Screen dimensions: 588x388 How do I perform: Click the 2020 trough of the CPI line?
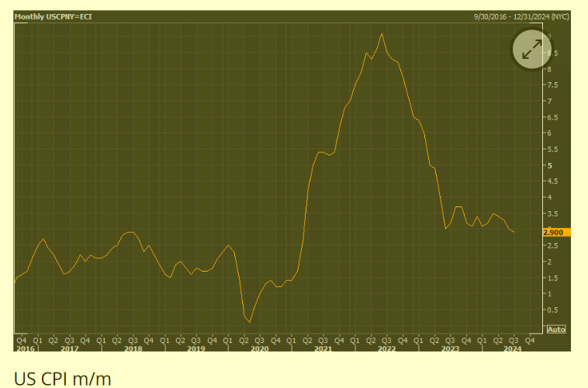(x=249, y=321)
